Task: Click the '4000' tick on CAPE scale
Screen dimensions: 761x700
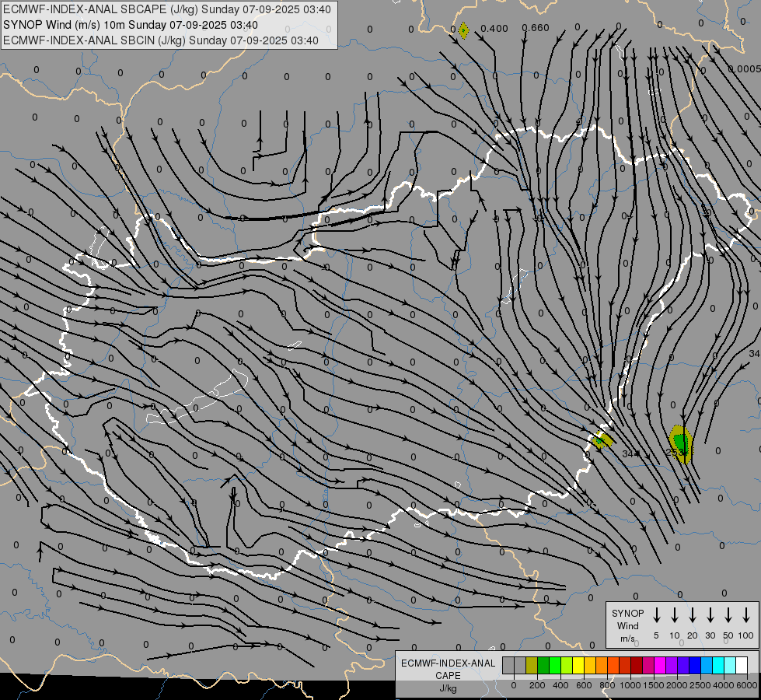Action: (724, 685)
